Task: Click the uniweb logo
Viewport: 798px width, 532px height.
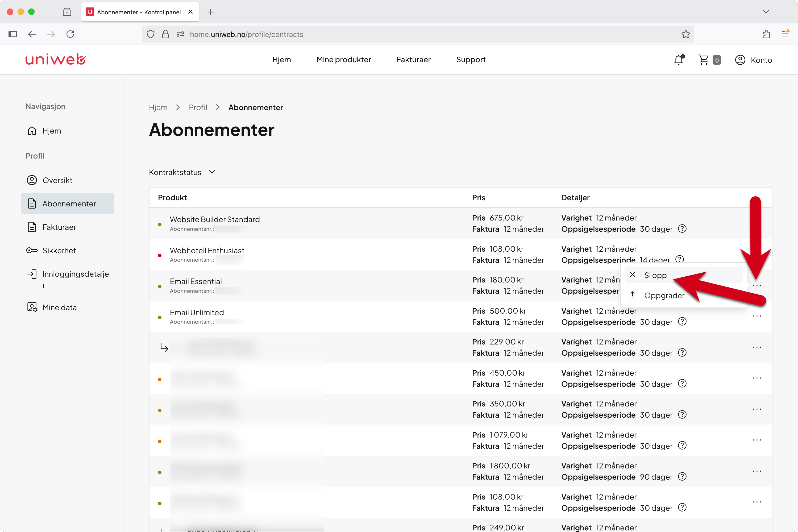Action: [x=56, y=59]
